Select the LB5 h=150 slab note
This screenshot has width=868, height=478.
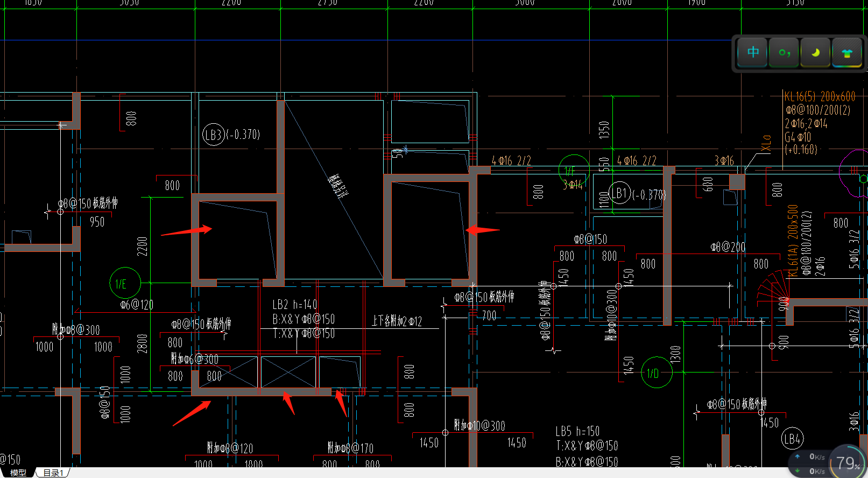(x=577, y=432)
